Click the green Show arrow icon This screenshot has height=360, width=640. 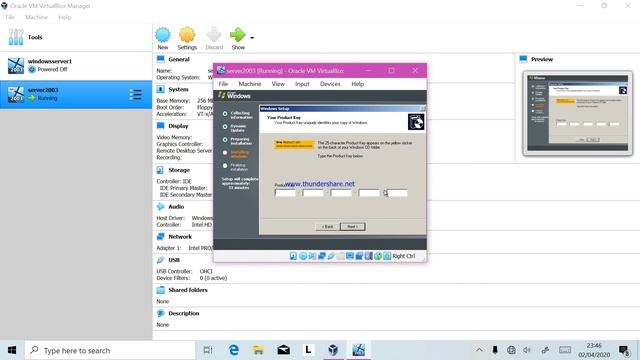238,35
